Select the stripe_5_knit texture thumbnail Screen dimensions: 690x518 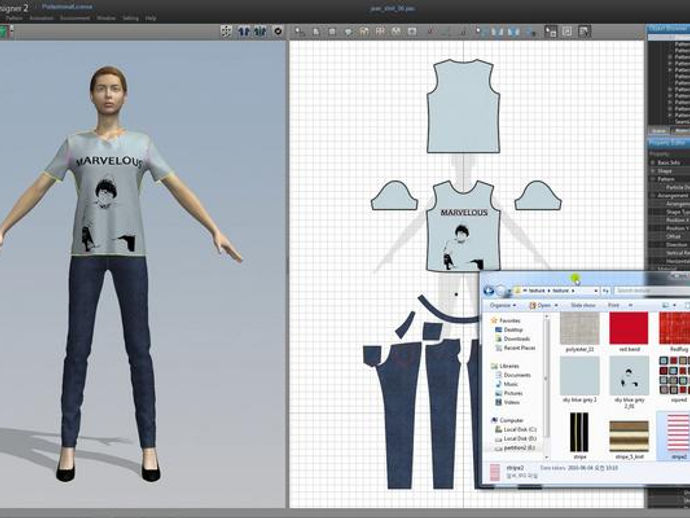click(629, 438)
